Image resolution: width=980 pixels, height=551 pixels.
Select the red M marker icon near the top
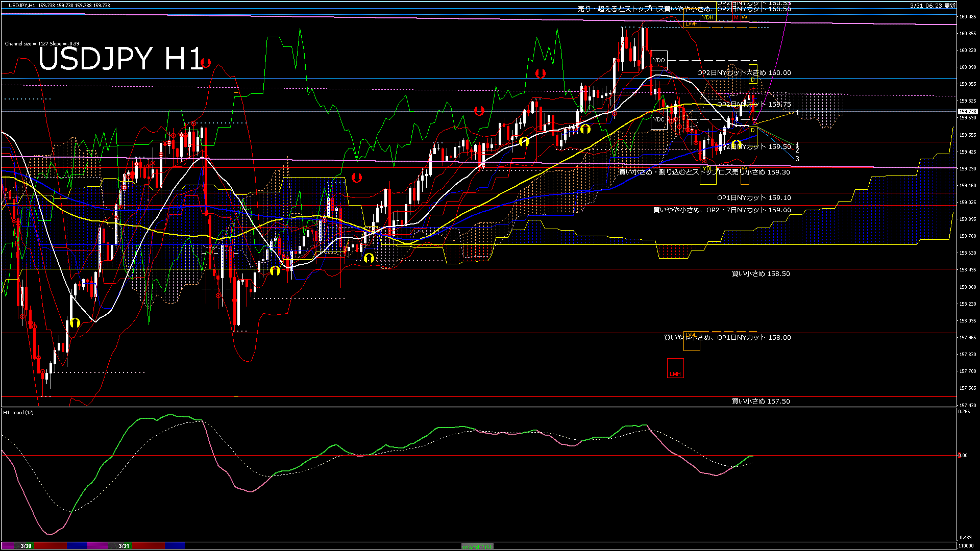[737, 17]
